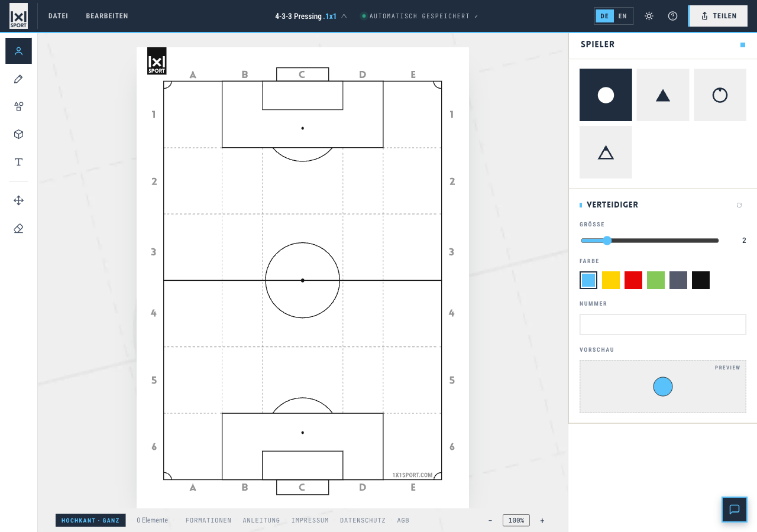Switch language to EN

click(623, 16)
